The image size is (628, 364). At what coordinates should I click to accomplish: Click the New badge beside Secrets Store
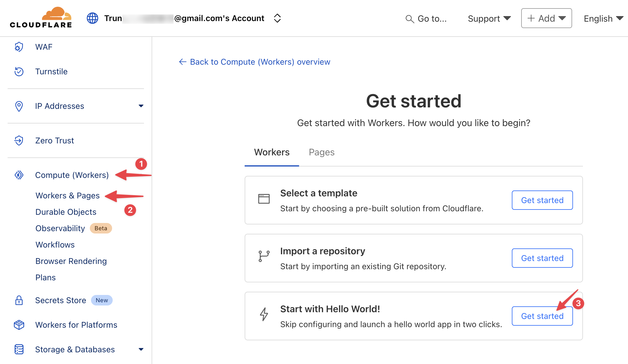click(x=102, y=300)
